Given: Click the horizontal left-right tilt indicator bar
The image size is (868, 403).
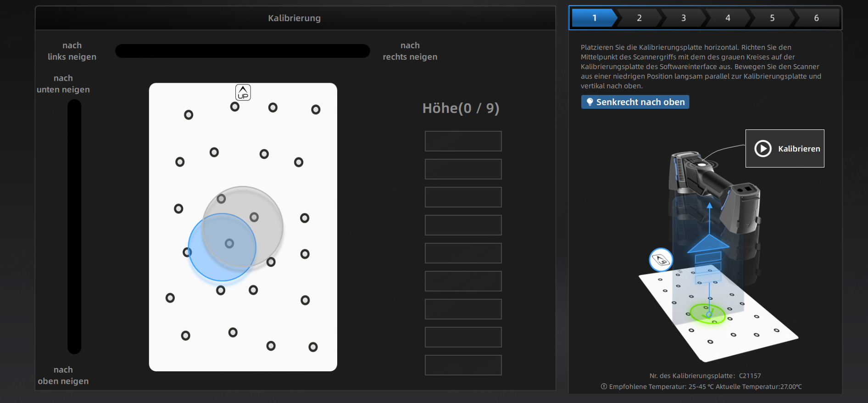Looking at the screenshot, I should (242, 51).
